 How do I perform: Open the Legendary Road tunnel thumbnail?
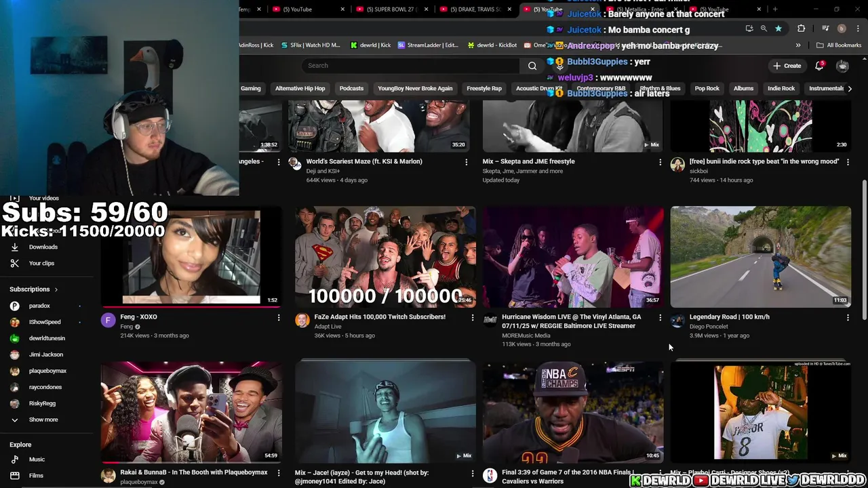761,257
